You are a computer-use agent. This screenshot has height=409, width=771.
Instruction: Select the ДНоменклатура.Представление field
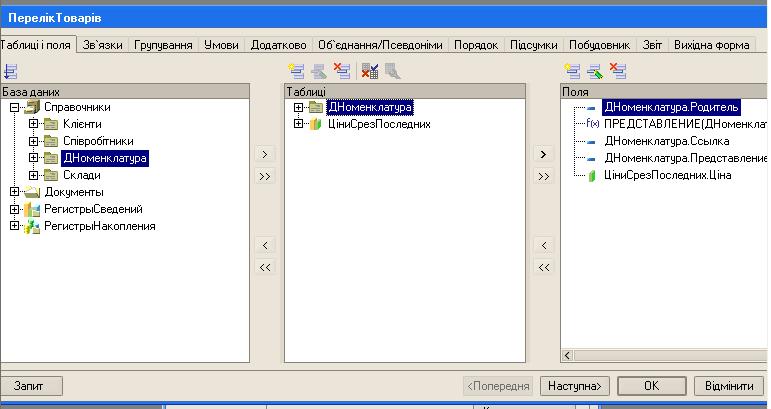point(685,158)
